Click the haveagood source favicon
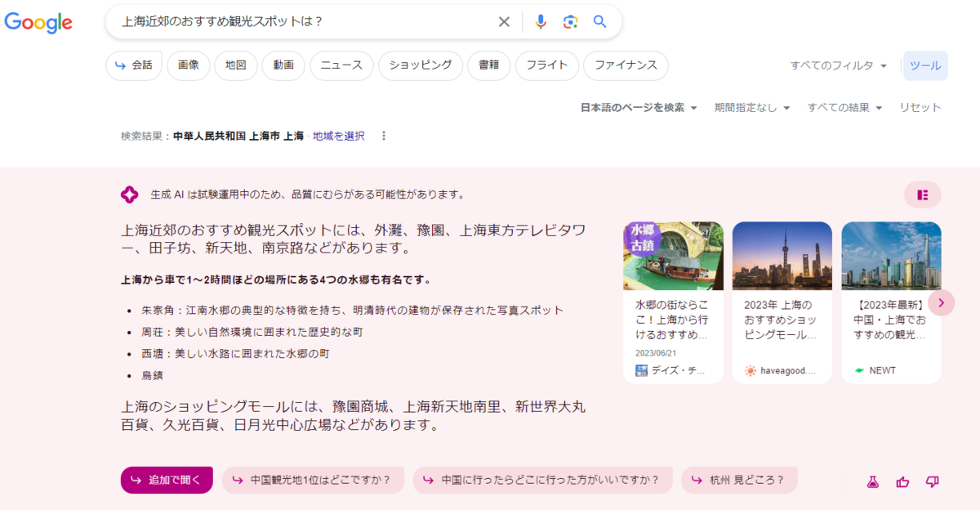This screenshot has width=980, height=510. 751,370
